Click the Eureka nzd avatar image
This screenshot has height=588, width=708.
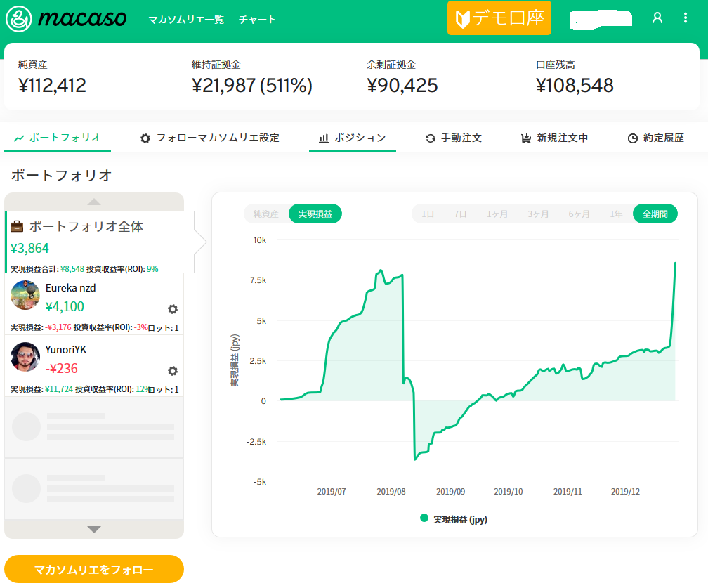click(x=25, y=295)
